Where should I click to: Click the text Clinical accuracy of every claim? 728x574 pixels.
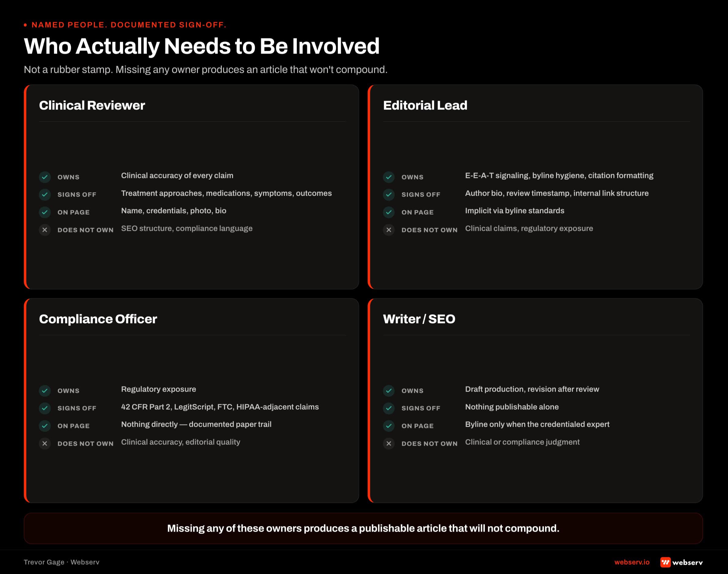pos(177,175)
